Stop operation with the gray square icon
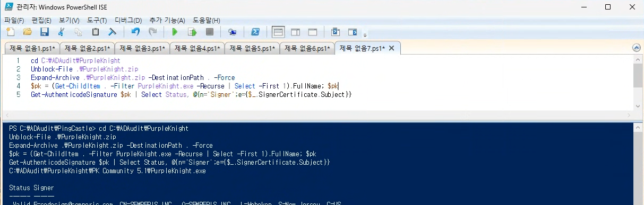This screenshot has height=205, width=644. (x=209, y=32)
